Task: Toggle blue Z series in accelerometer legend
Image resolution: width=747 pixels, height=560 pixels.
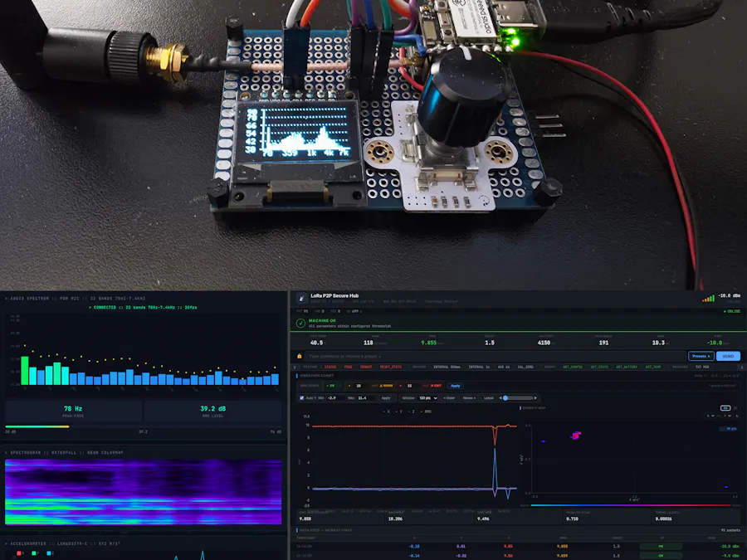Action: (50, 553)
